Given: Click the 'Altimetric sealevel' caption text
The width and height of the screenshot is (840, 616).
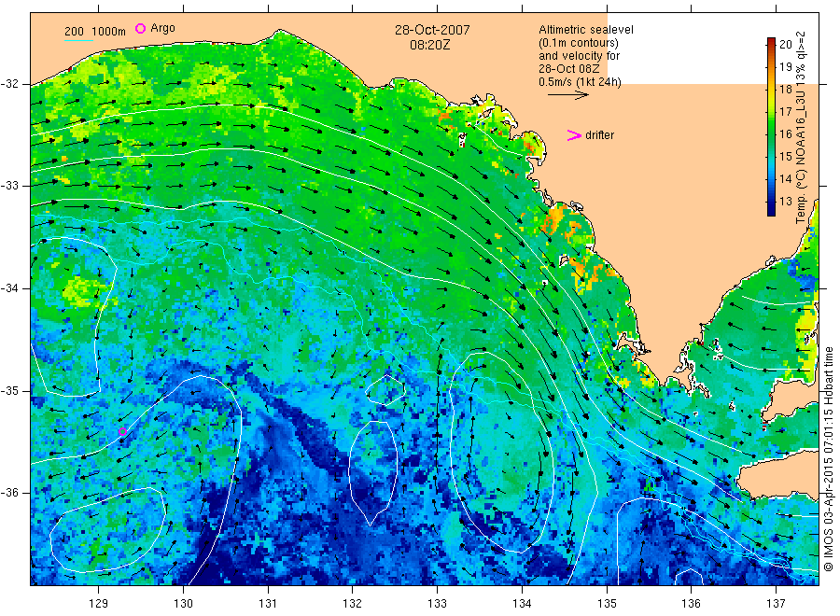Looking at the screenshot, I should click(x=585, y=30).
